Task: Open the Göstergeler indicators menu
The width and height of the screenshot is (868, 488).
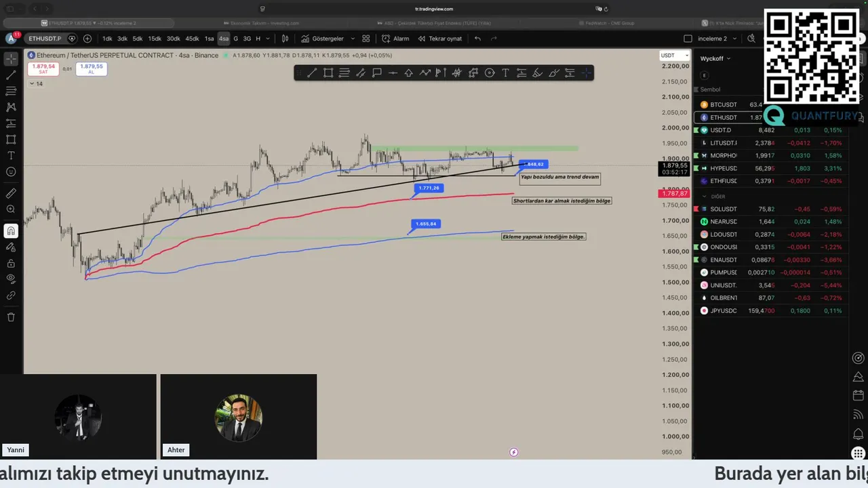Action: [323, 39]
